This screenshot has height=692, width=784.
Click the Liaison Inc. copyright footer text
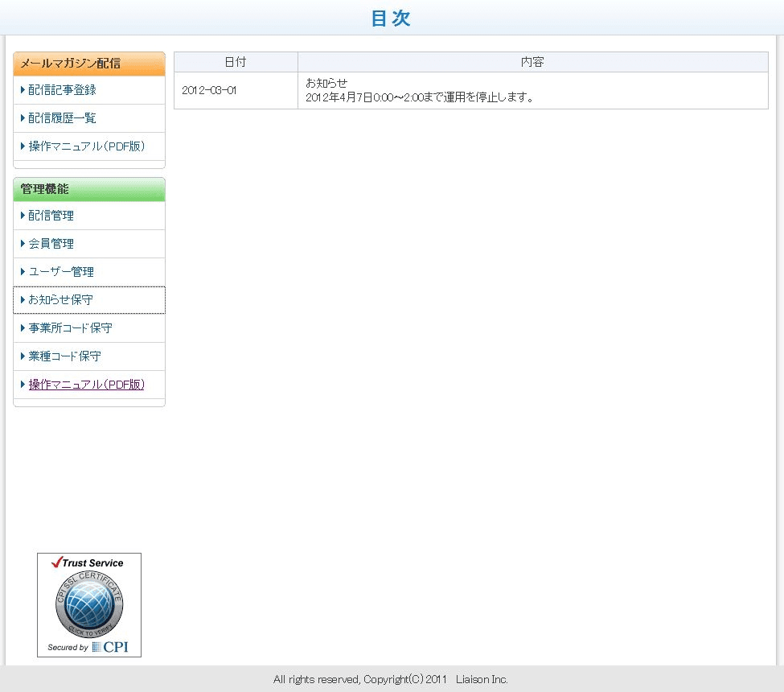pyautogui.click(x=391, y=679)
